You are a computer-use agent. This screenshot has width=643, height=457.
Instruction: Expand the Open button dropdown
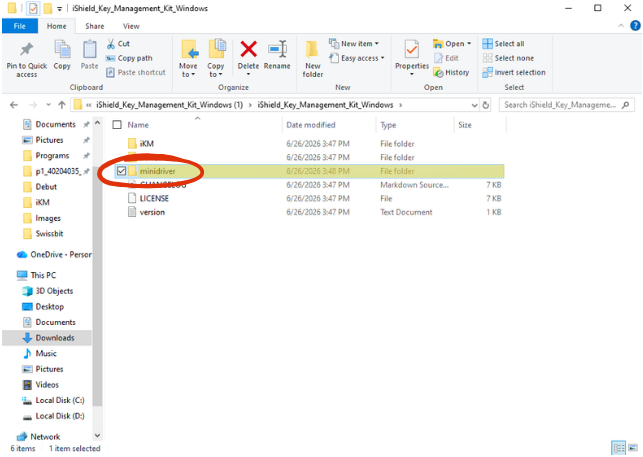pyautogui.click(x=469, y=43)
